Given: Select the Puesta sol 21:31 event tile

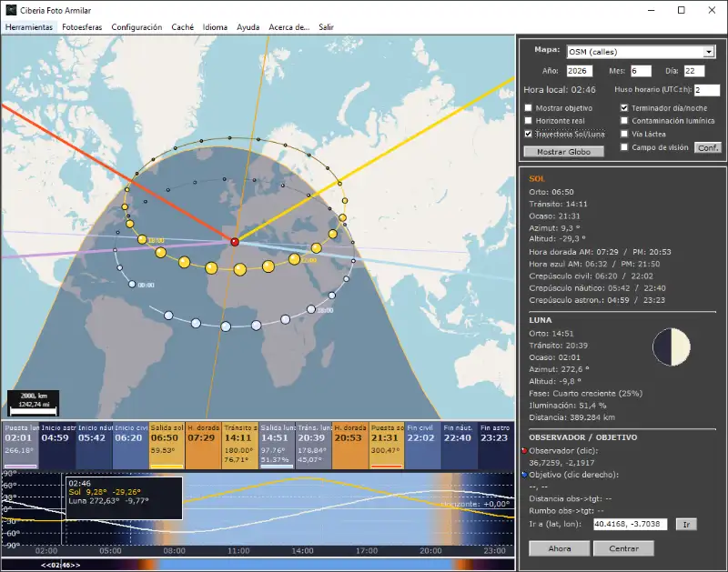Looking at the screenshot, I should pyautogui.click(x=387, y=446).
